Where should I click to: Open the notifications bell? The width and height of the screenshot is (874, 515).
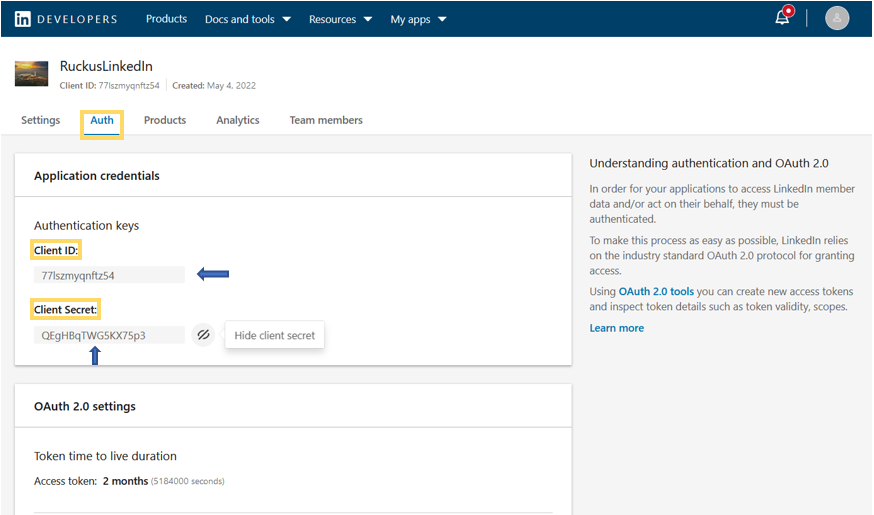(x=782, y=18)
